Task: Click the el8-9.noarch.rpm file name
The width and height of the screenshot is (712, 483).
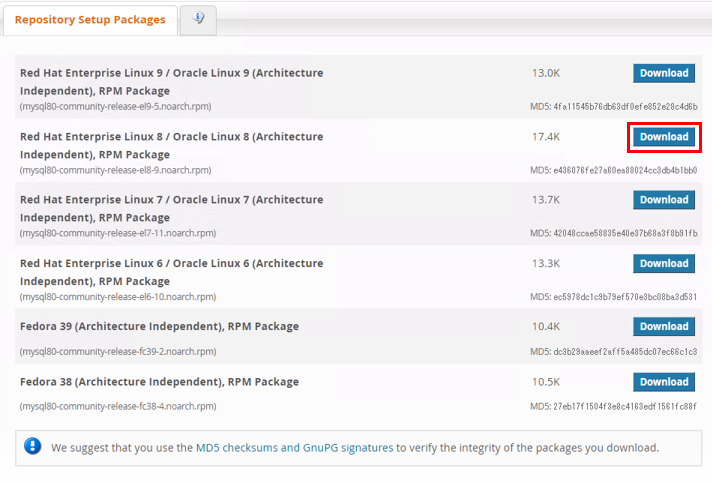Action: pos(115,170)
